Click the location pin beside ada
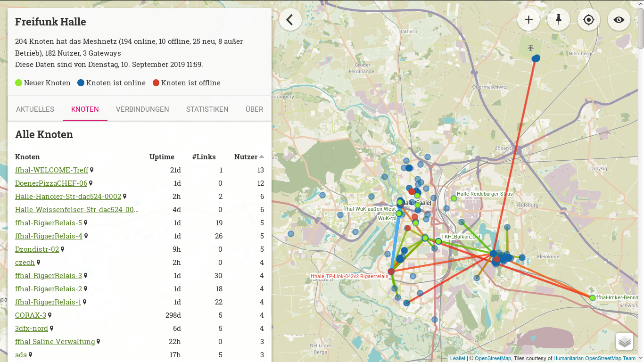This screenshot has width=644, height=362. (30, 354)
